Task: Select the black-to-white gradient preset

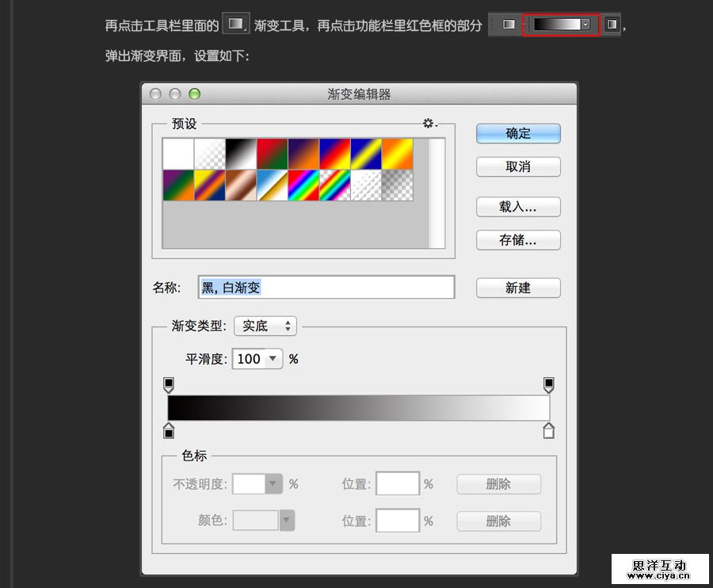Action: (x=242, y=153)
